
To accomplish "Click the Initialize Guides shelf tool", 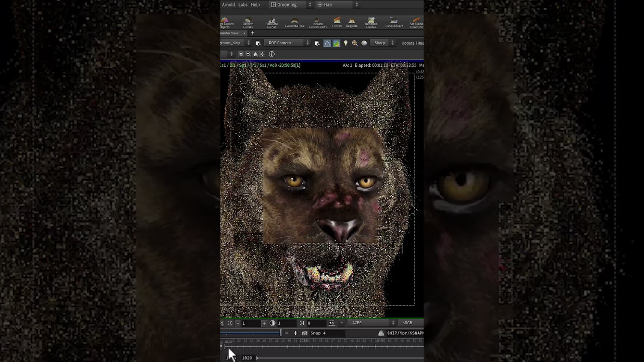I will coord(371,23).
